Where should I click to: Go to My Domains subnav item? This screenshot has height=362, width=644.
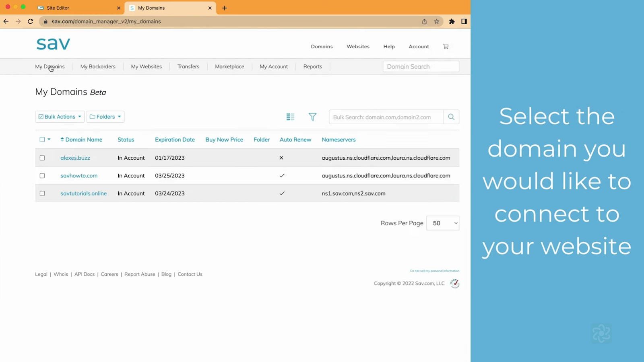[50, 67]
